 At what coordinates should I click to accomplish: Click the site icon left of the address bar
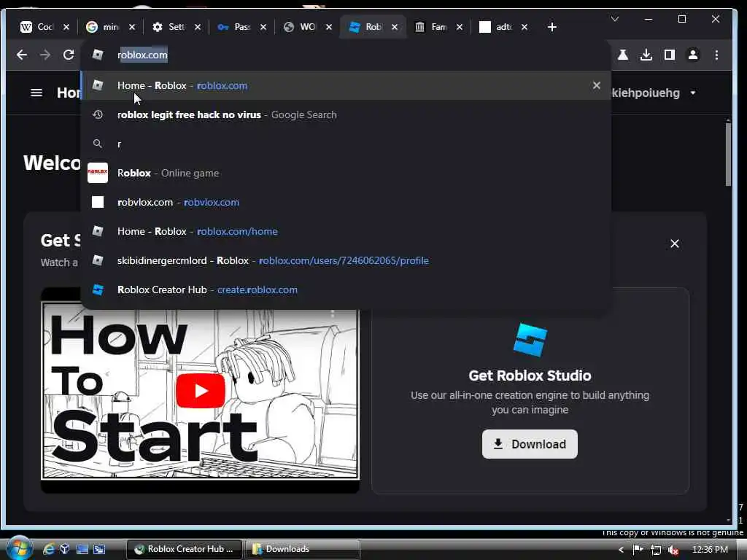click(x=98, y=55)
